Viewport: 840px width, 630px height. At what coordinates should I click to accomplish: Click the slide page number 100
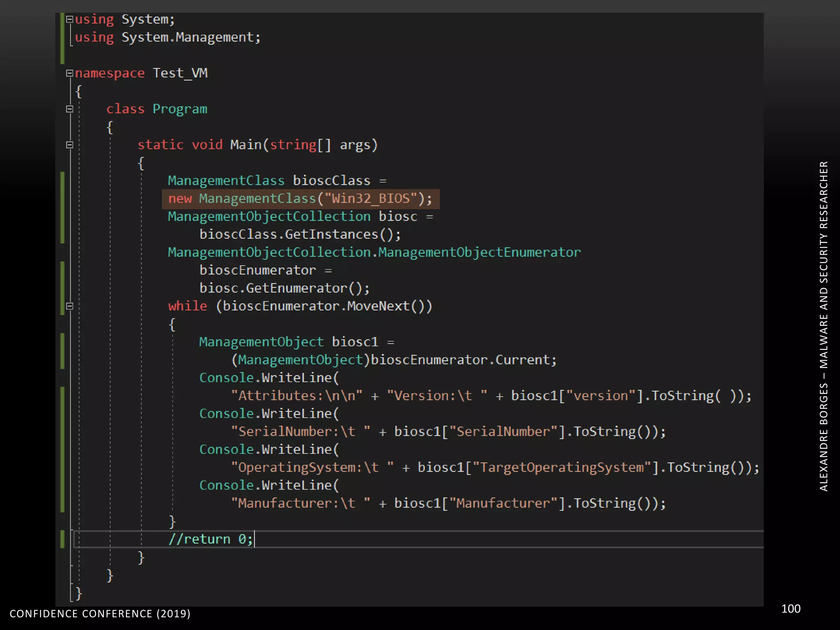(x=790, y=609)
